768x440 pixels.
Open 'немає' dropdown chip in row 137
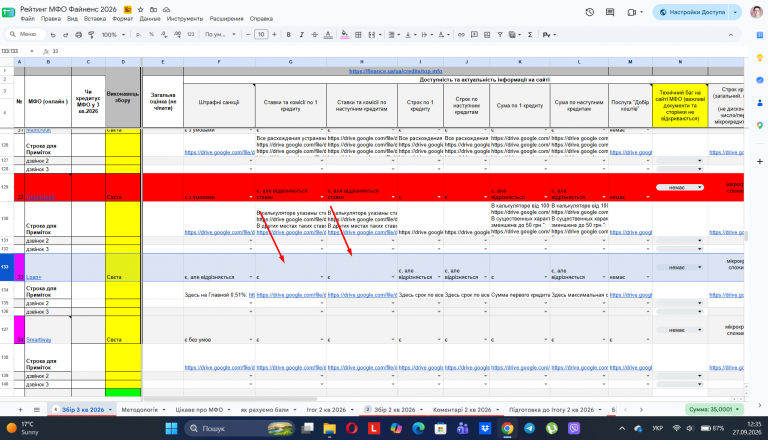(680, 330)
